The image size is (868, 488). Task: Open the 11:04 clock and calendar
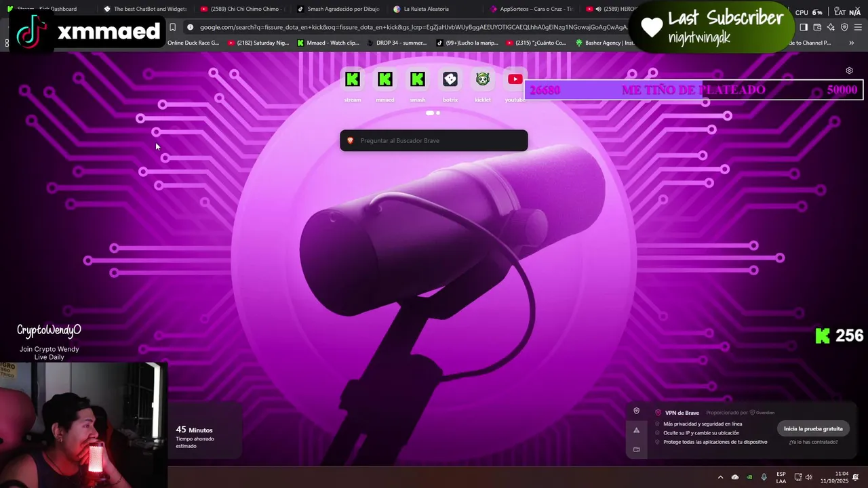(834, 477)
